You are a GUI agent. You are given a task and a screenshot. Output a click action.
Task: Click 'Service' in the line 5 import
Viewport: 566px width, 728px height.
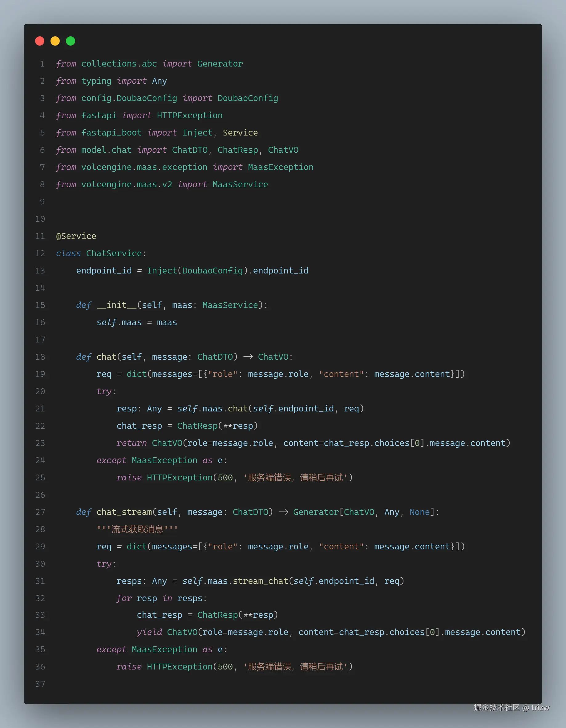(x=240, y=133)
